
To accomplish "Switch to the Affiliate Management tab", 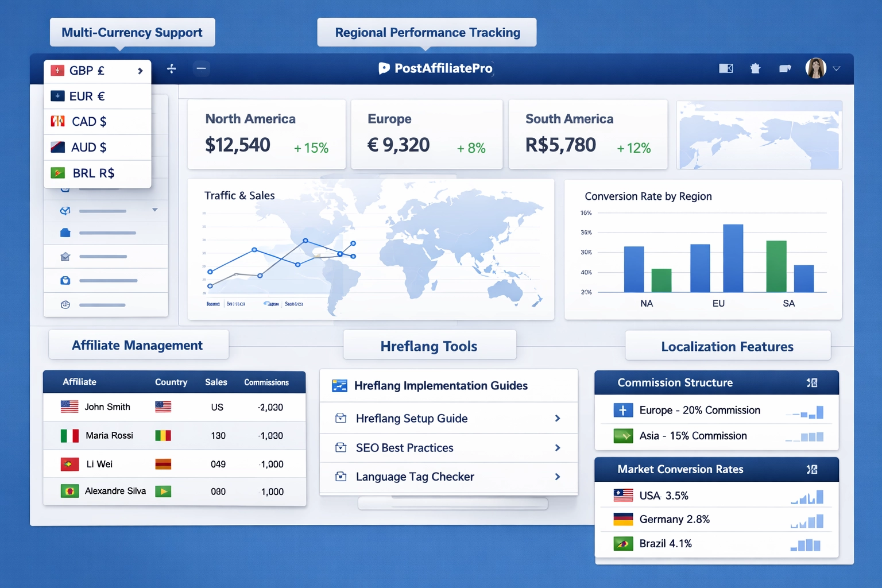I will [x=138, y=345].
